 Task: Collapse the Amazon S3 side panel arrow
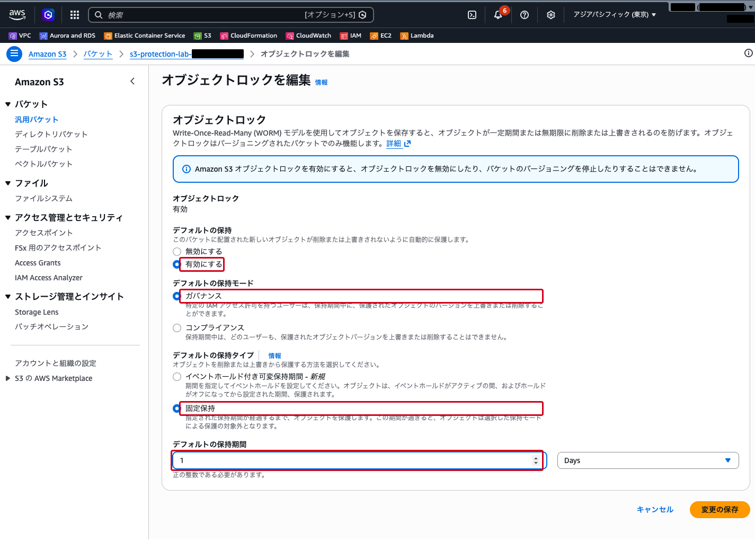(x=132, y=81)
